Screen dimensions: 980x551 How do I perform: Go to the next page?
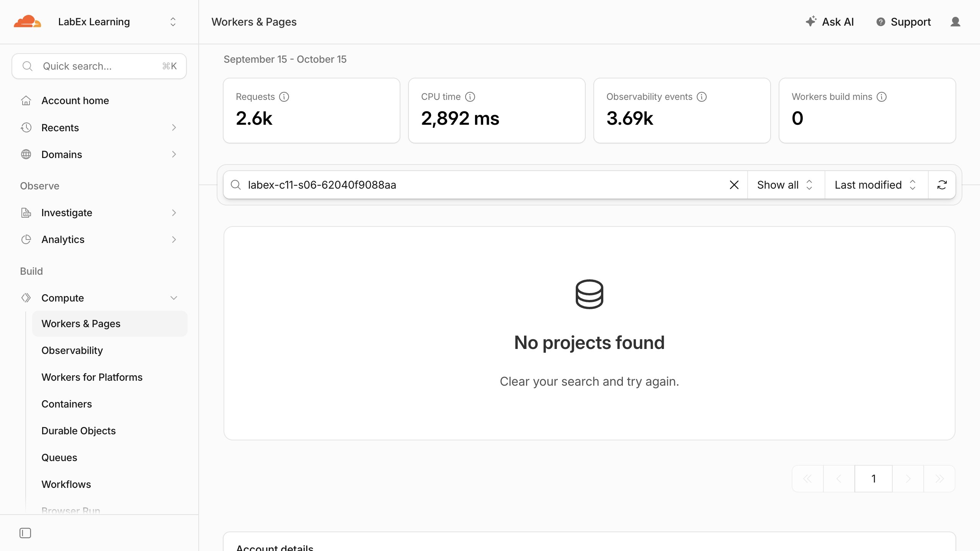908,479
